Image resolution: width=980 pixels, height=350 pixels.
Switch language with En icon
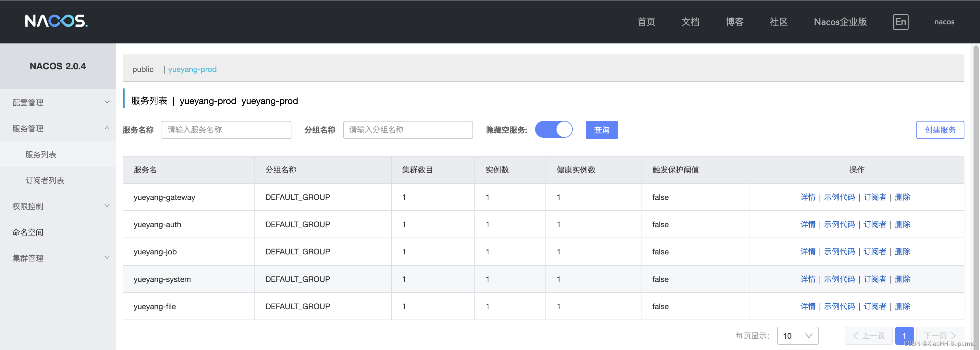click(x=900, y=22)
